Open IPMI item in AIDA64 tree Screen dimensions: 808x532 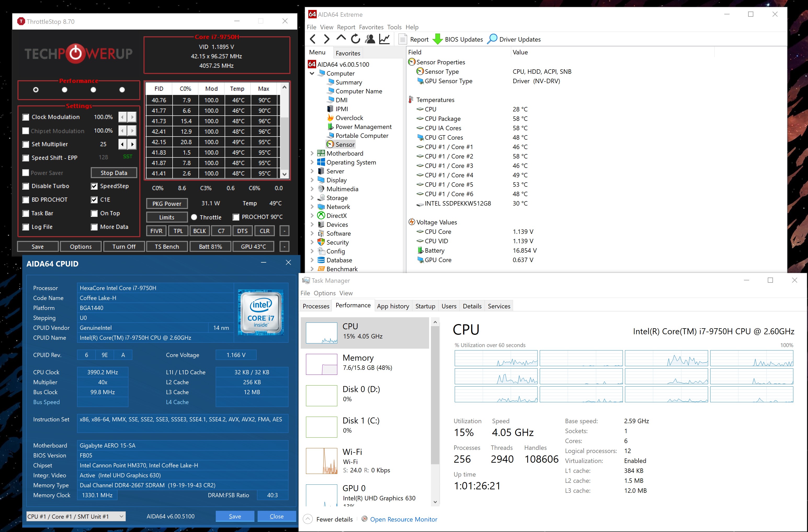click(x=342, y=109)
